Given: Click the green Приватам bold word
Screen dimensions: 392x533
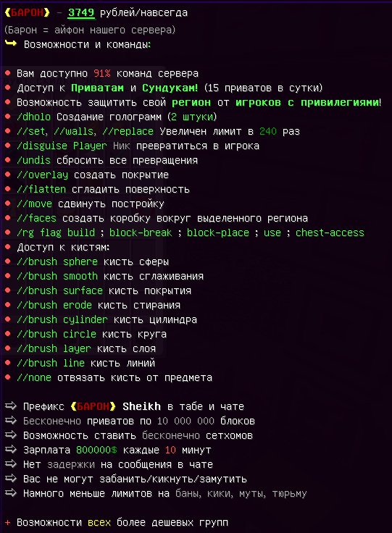Looking at the screenshot, I should pyautogui.click(x=97, y=88).
